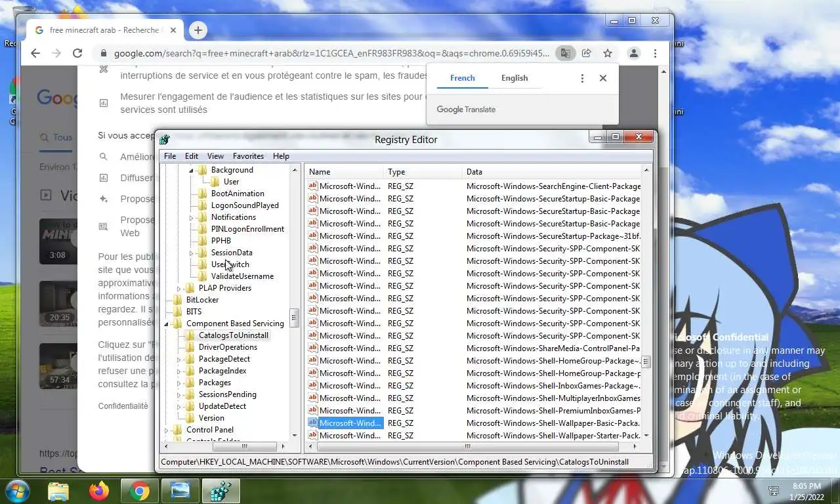Viewport: 840px width, 504px height.
Task: Open Translate popup options menu
Action: 582,78
